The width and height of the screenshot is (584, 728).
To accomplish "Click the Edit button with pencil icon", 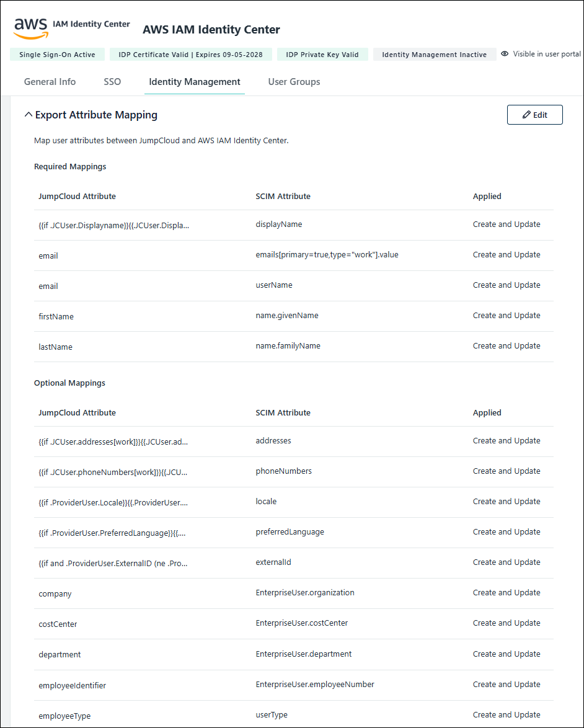I will pyautogui.click(x=534, y=115).
